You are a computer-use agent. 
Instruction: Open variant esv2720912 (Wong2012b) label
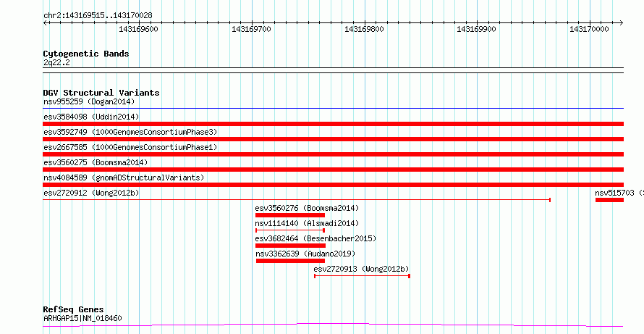pyautogui.click(x=91, y=193)
